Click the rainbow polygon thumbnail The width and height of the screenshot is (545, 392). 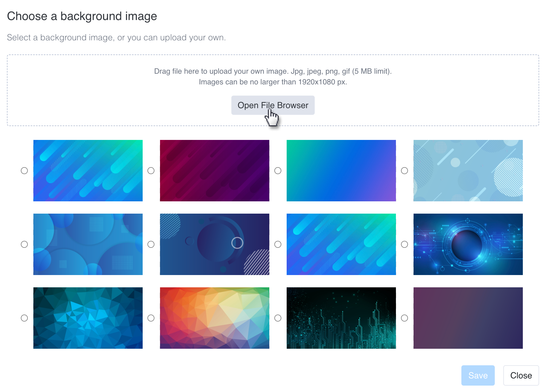[x=215, y=318]
